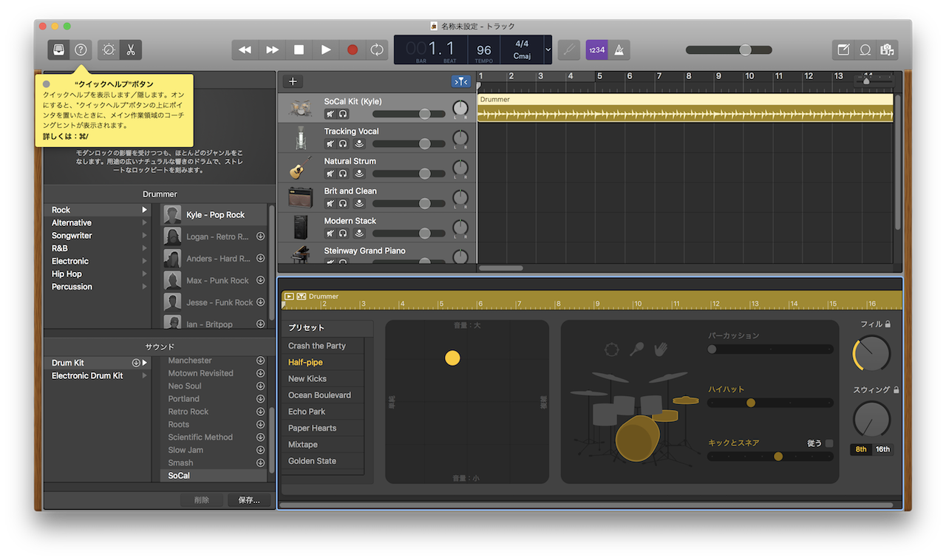This screenshot has width=946, height=560.
Task: Select the Ocean Boulevard preset
Action: click(x=322, y=395)
